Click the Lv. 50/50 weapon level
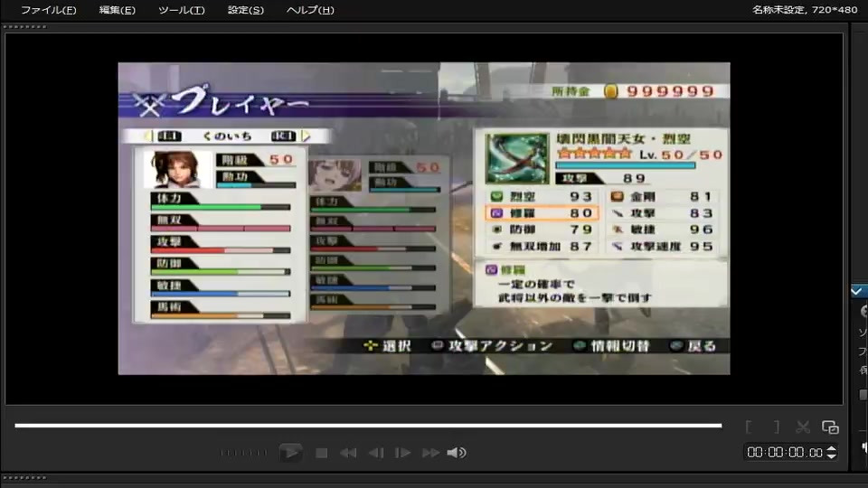The height and width of the screenshot is (488, 868). (x=681, y=155)
